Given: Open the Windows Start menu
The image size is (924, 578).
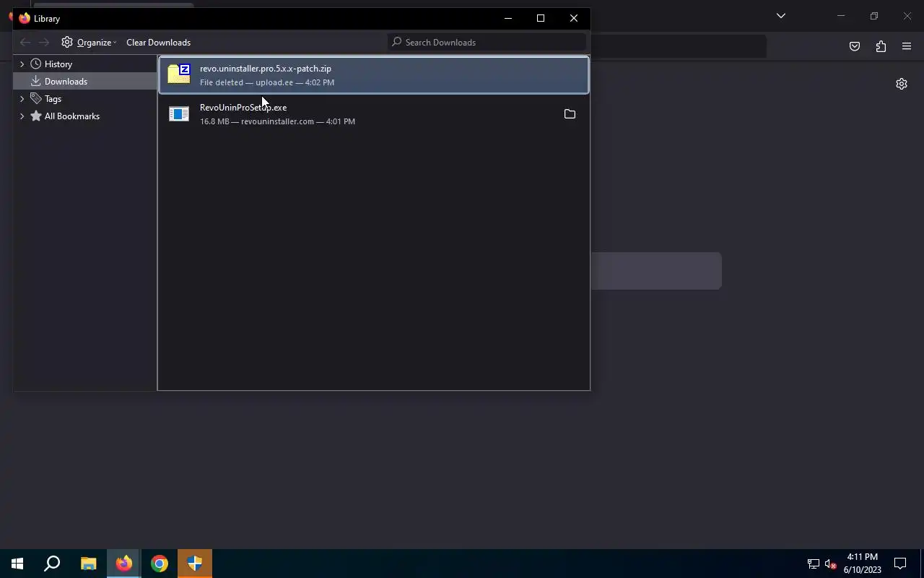Looking at the screenshot, I should click(17, 564).
